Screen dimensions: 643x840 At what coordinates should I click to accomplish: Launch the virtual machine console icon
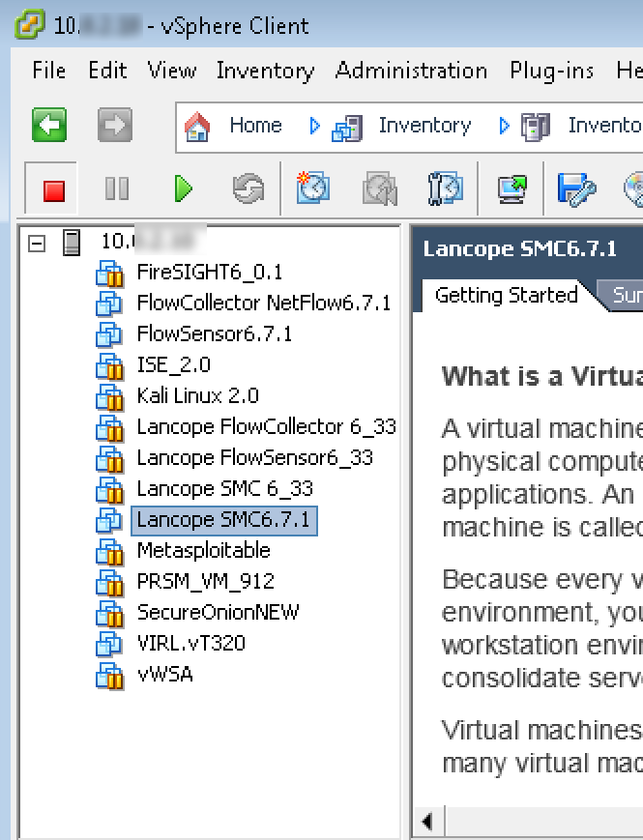[x=512, y=189]
